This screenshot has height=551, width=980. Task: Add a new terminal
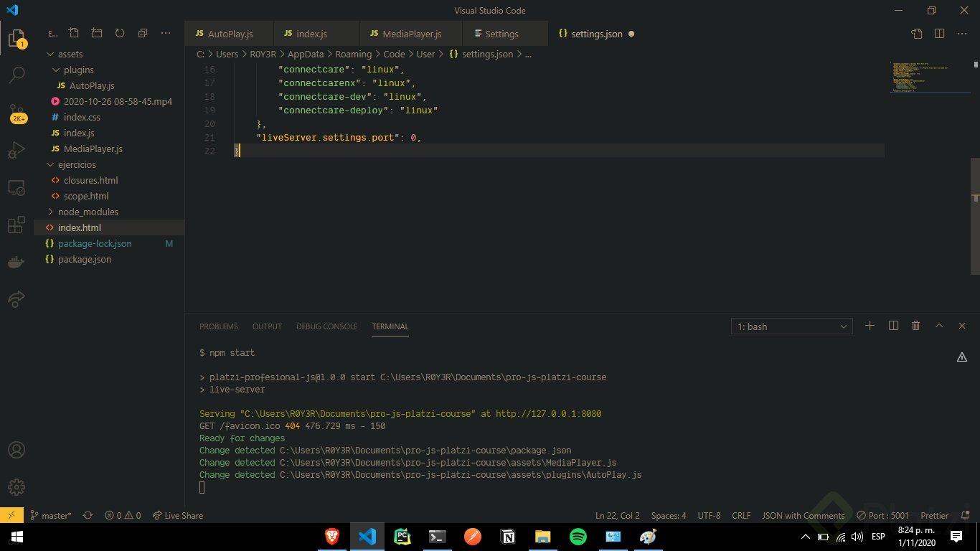click(x=870, y=326)
